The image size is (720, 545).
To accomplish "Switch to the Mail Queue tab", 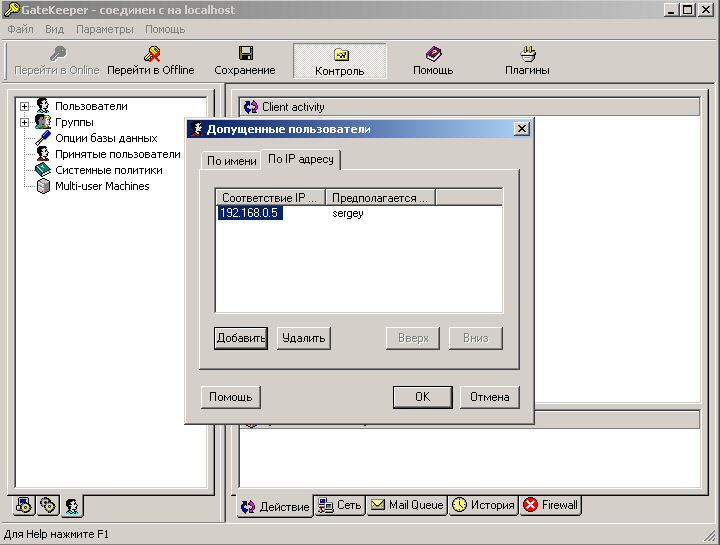I will pos(407,505).
